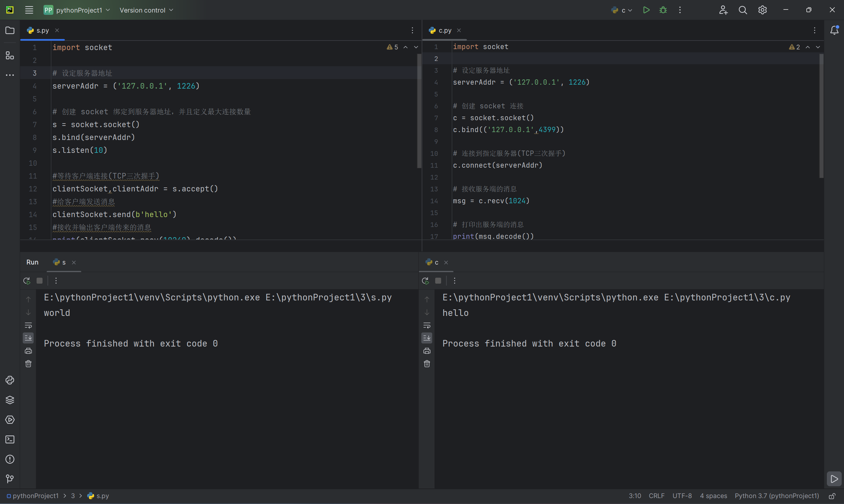Open the main hamburger menu
Image resolution: width=844 pixels, height=504 pixels.
(29, 10)
